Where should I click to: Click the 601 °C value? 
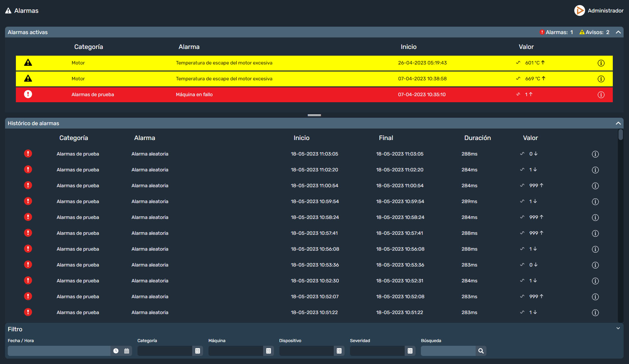[532, 63]
